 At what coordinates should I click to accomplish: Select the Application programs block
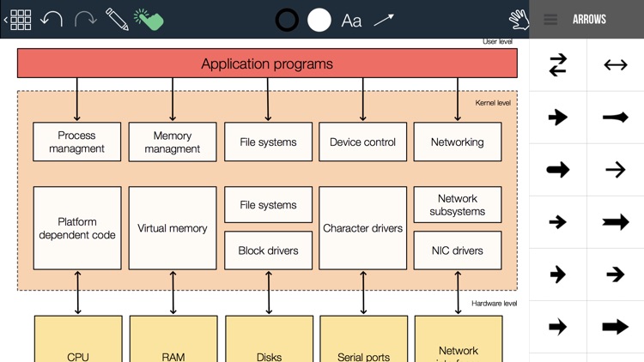pos(267,63)
